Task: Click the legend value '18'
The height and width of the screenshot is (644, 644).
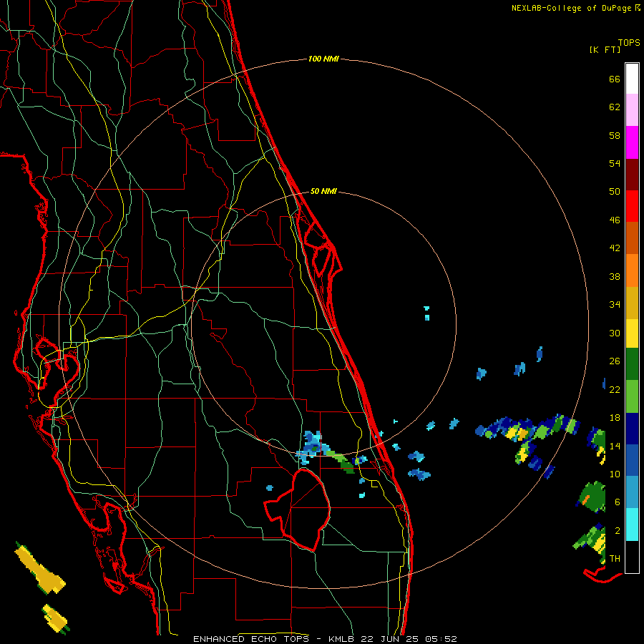Action: pyautogui.click(x=615, y=418)
